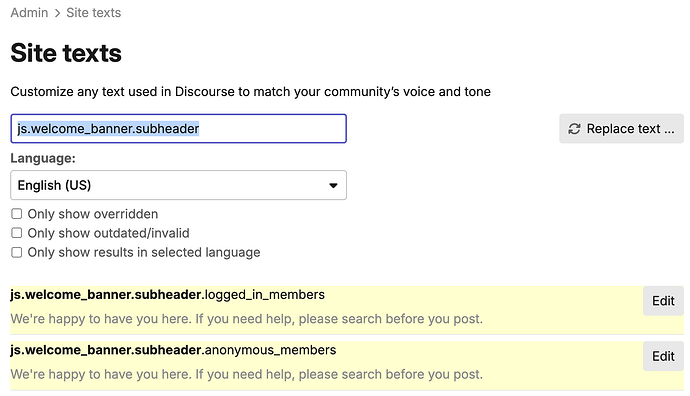Image resolution: width=690 pixels, height=396 pixels.
Task: Click the Language: label
Action: pyautogui.click(x=43, y=158)
